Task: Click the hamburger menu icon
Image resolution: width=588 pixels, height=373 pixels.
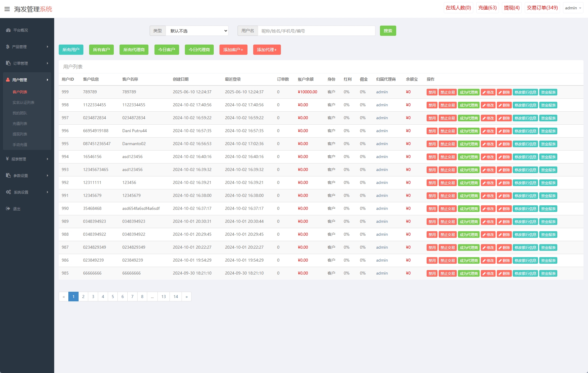Action: pyautogui.click(x=7, y=9)
